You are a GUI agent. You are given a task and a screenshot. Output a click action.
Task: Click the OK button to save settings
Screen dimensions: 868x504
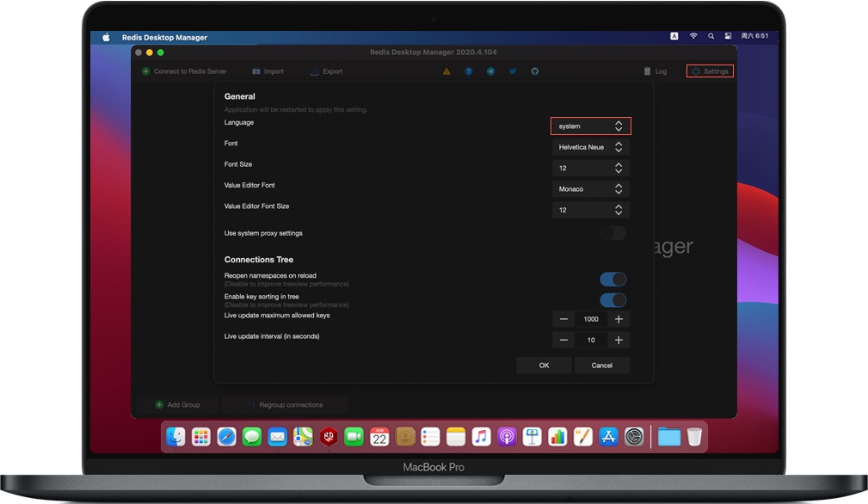pyautogui.click(x=544, y=365)
